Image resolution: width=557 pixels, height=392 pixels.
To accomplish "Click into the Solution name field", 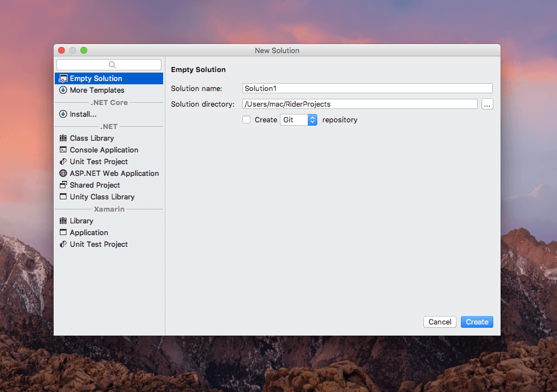I will 367,88.
